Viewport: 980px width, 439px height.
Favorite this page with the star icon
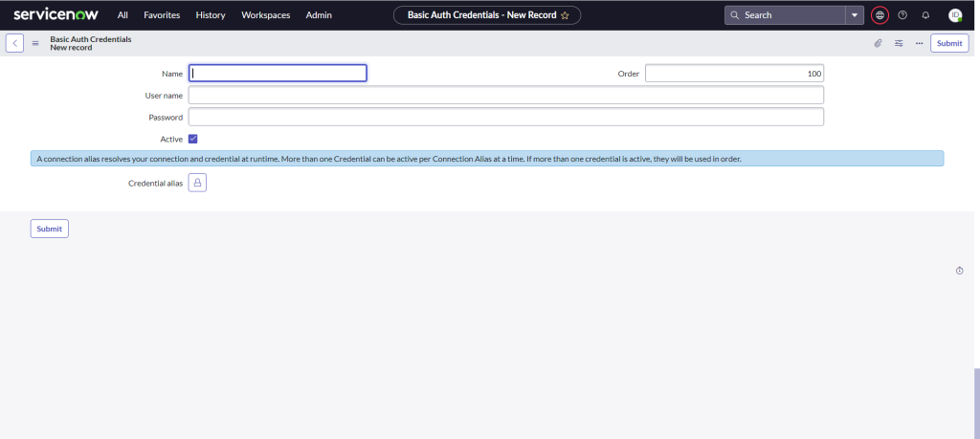pyautogui.click(x=565, y=15)
